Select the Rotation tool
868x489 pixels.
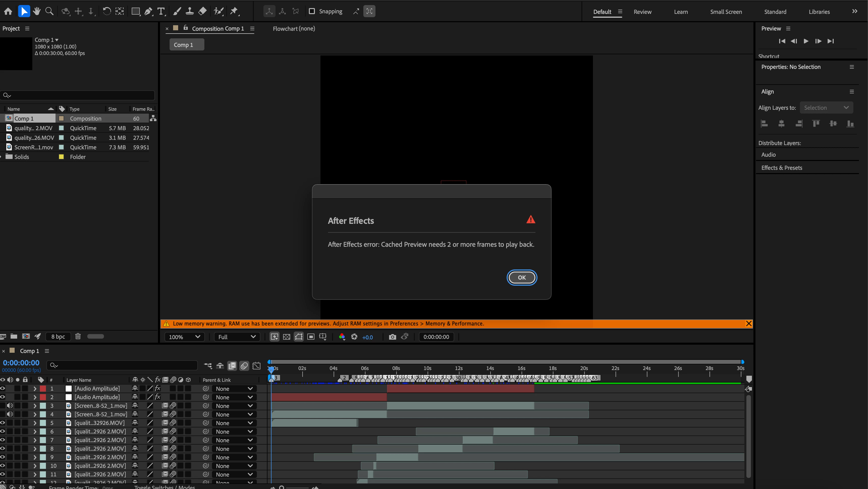tap(106, 11)
